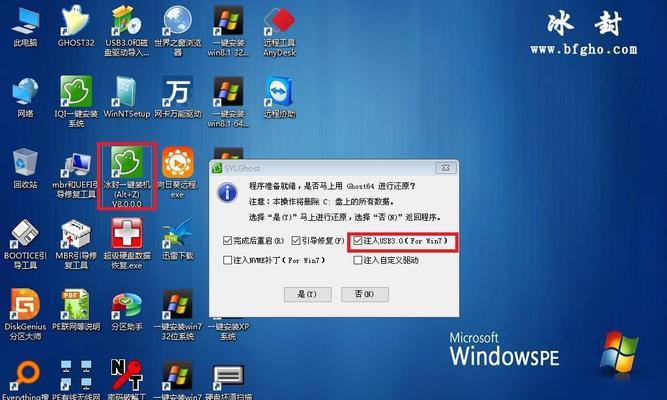Open the 远程工具 AnyDesk icon
Image resolution: width=667 pixels, height=400 pixels.
click(279, 31)
